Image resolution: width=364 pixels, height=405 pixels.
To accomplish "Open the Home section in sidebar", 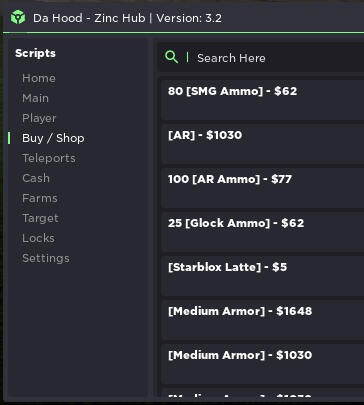I will tap(39, 78).
